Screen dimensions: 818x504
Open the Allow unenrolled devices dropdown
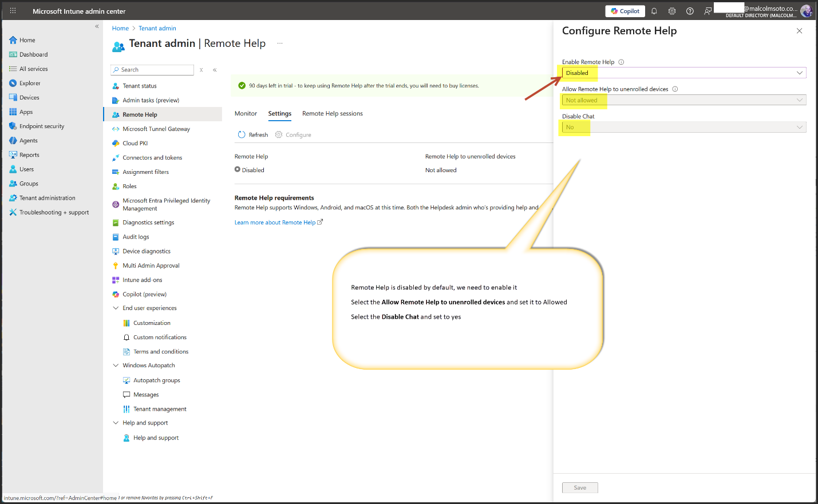[x=684, y=100]
